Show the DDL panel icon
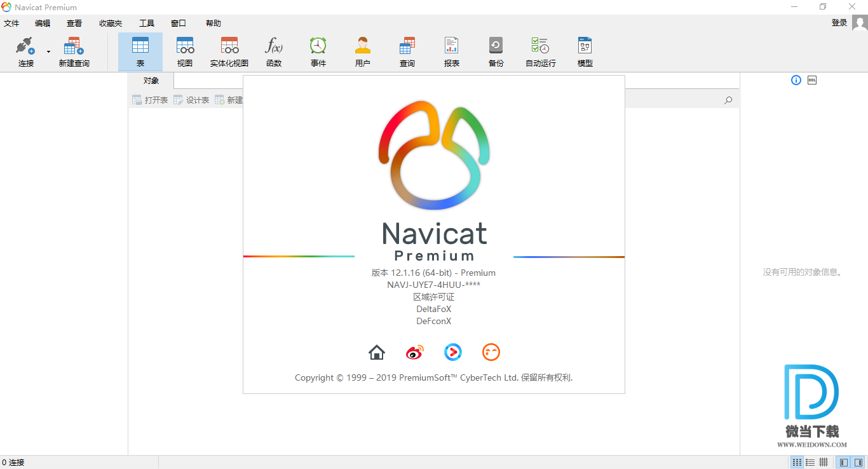 point(812,80)
